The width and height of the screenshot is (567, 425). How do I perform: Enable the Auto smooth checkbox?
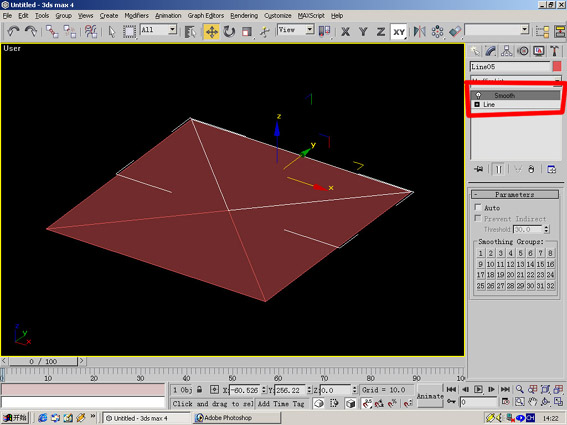[x=478, y=208]
